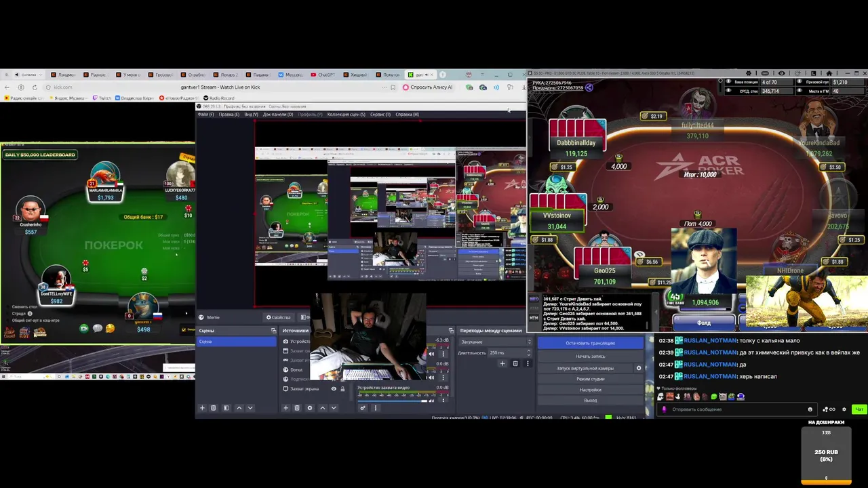
Task: Toggle lock for Захват экрана source
Action: pos(342,389)
